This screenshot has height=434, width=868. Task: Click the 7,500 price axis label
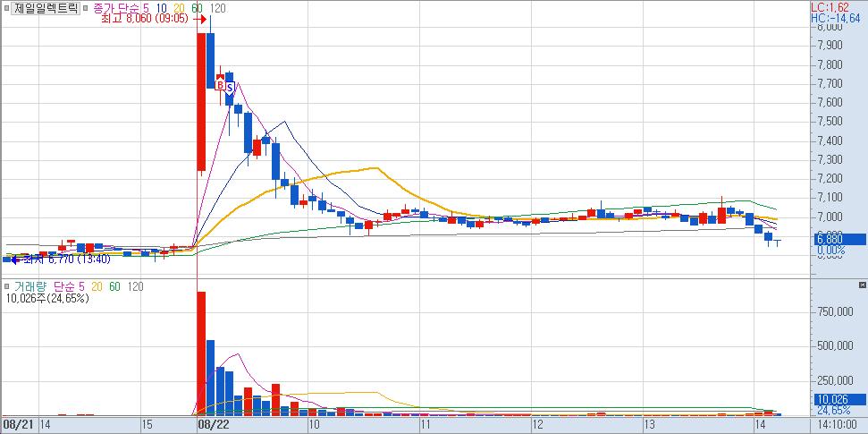pos(830,122)
